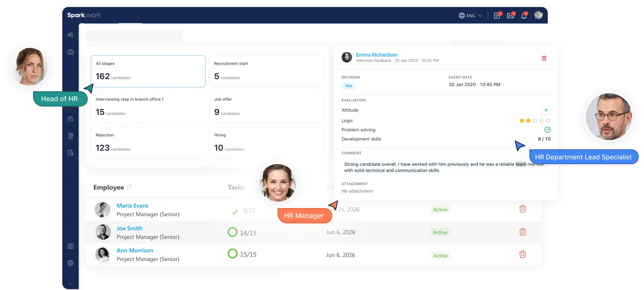Viewport: 644px width, 290px height.
Task: Open the mail envelope icon
Action: 510,16
